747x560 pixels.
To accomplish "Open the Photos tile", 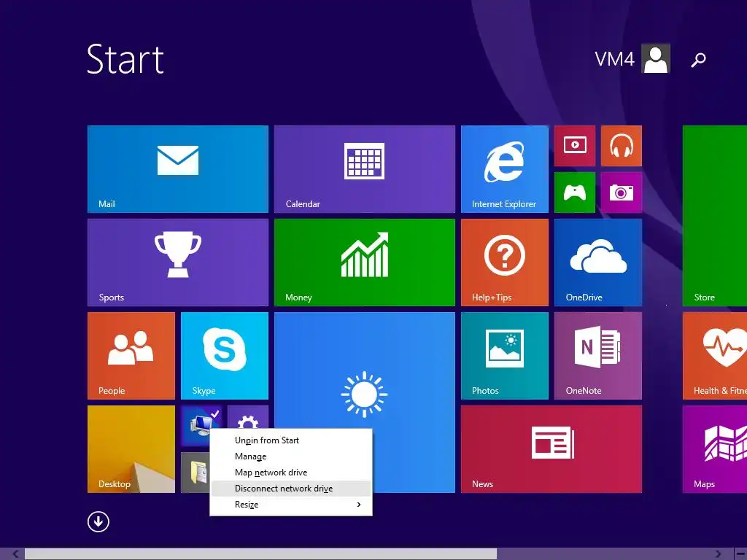I will [x=505, y=356].
